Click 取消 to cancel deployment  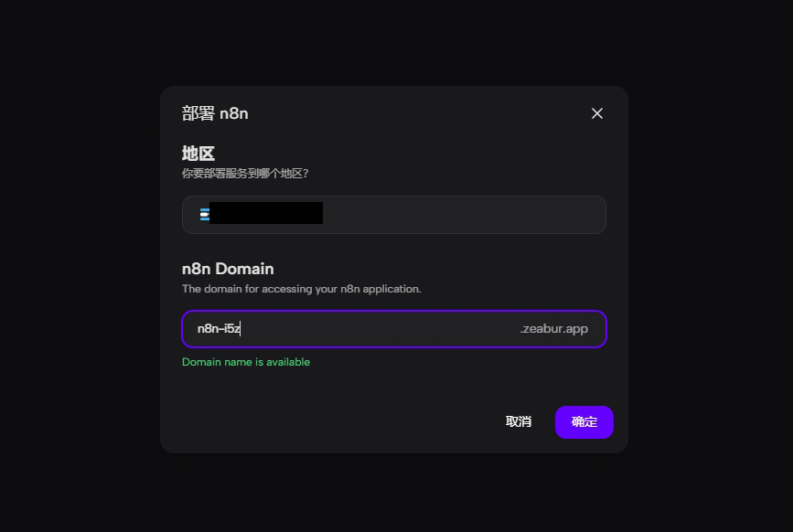(x=519, y=422)
